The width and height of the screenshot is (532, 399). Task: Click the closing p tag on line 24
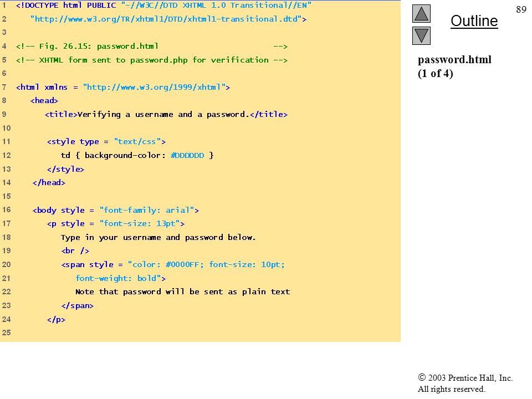click(56, 319)
